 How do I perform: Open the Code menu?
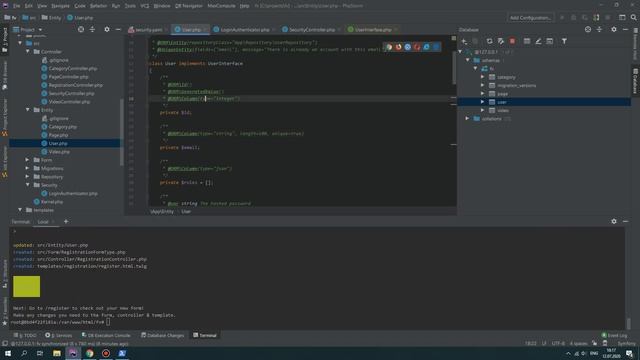[80, 6]
